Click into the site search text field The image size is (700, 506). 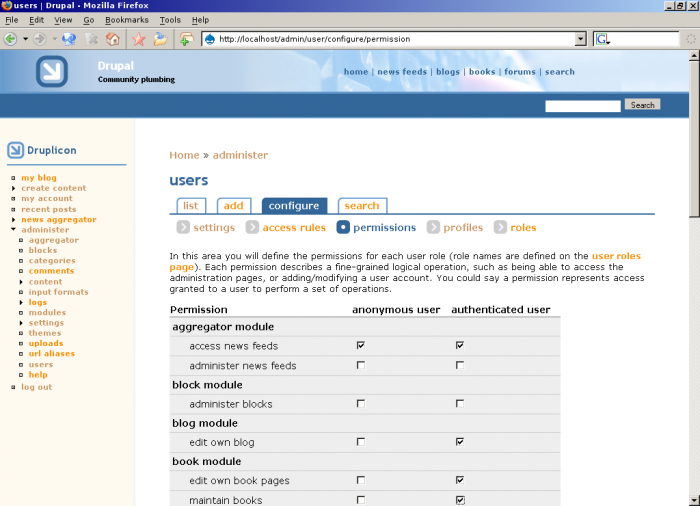[x=583, y=106]
